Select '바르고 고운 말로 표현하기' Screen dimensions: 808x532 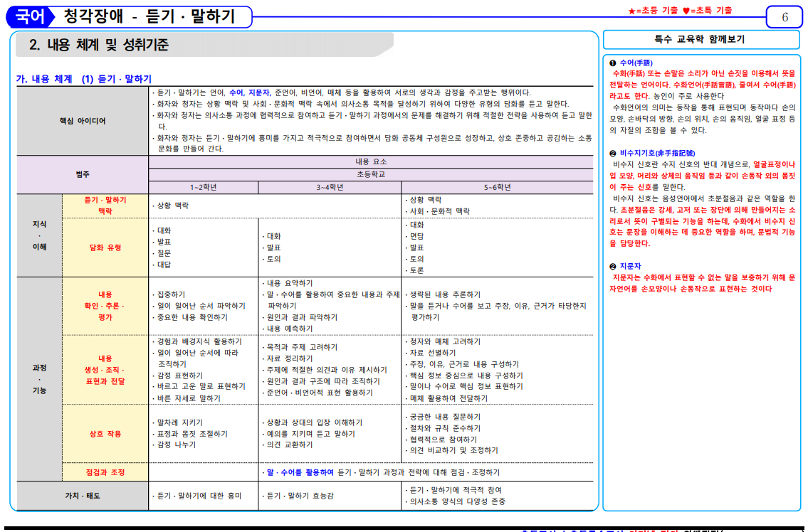tap(201, 386)
